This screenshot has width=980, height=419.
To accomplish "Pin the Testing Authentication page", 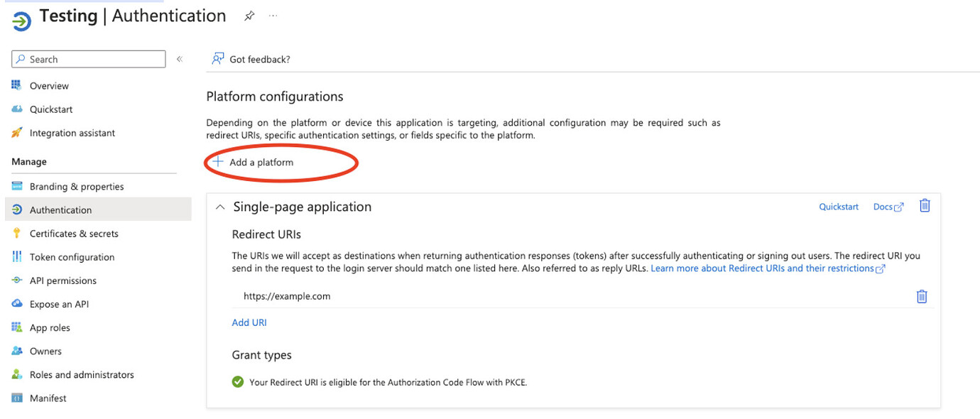I will pyautogui.click(x=249, y=16).
